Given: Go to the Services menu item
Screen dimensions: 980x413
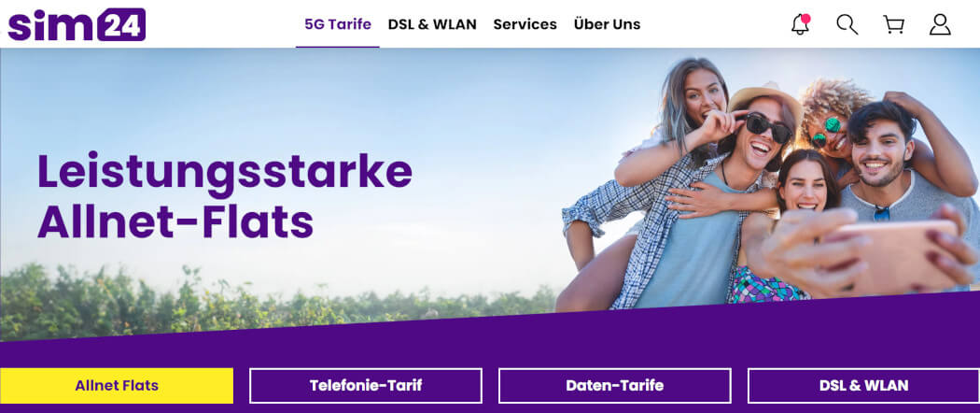Looking at the screenshot, I should (x=525, y=24).
